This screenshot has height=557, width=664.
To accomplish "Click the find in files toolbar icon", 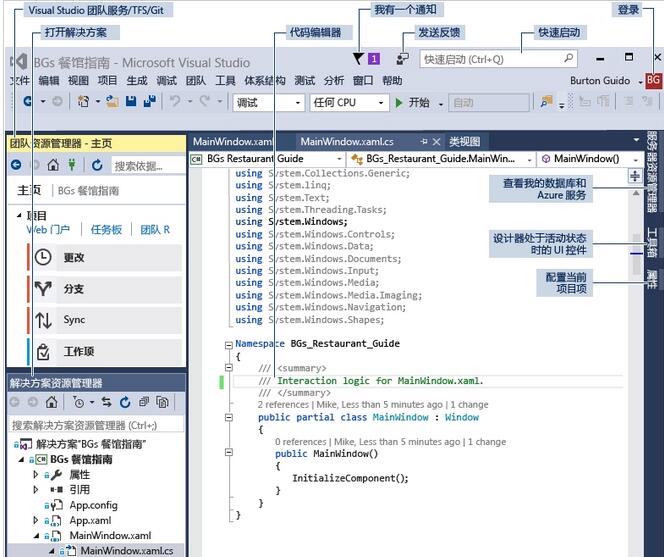I will pyautogui.click(x=546, y=102).
